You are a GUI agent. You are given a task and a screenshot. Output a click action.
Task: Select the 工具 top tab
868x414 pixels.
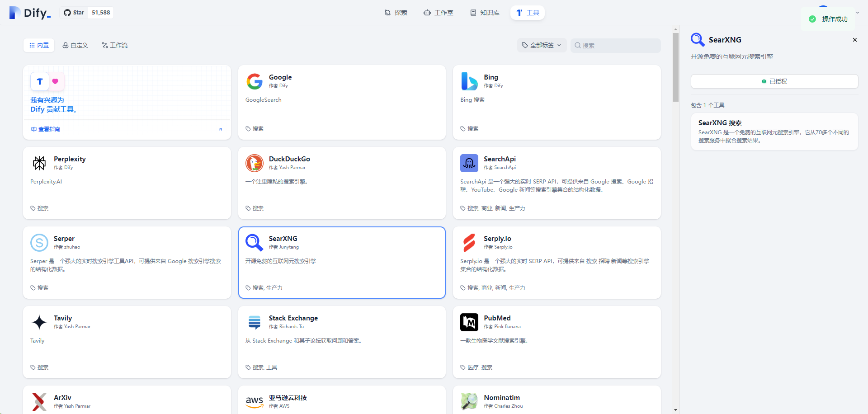coord(528,13)
